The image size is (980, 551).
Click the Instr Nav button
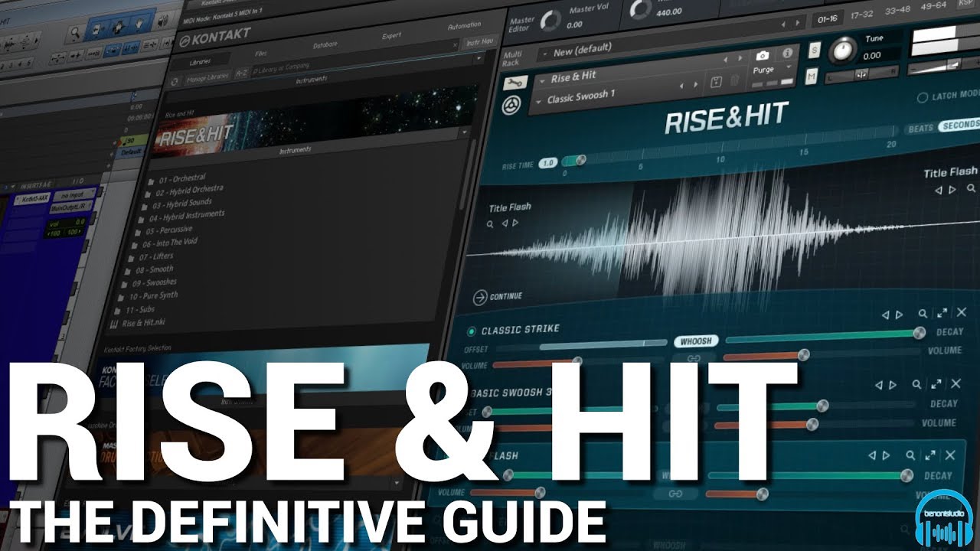(481, 43)
